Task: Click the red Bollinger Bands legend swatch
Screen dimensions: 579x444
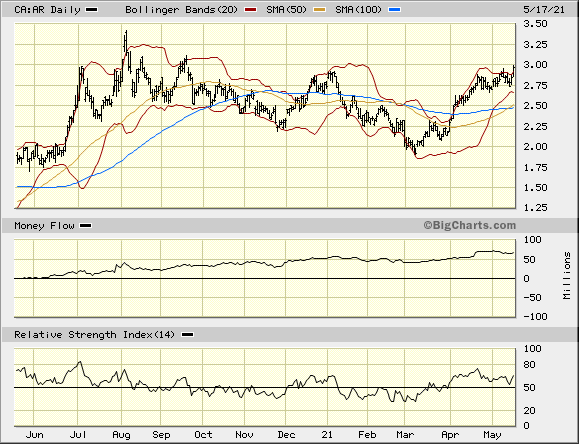Action: (250, 10)
